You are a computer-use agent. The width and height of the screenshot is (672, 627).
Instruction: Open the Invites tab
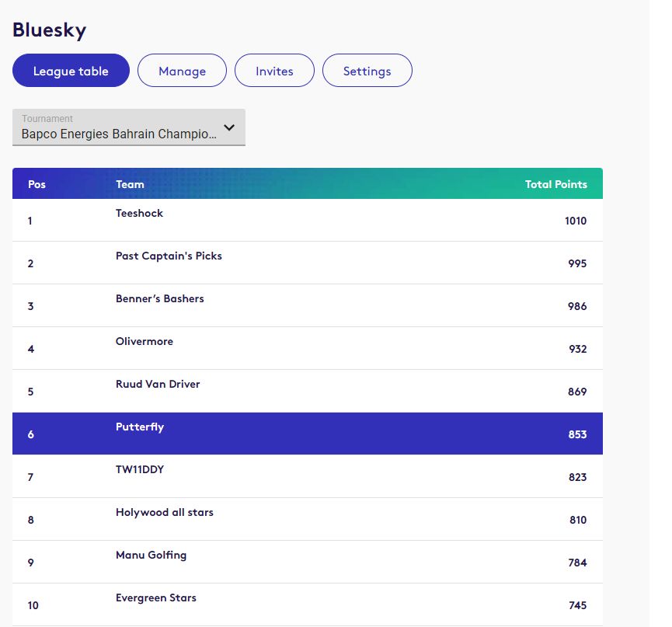[274, 70]
